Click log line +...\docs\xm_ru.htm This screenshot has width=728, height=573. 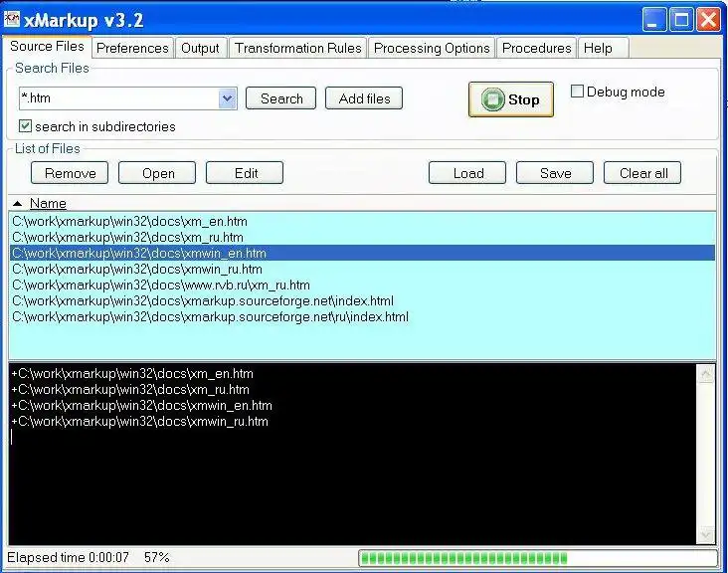pyautogui.click(x=130, y=390)
